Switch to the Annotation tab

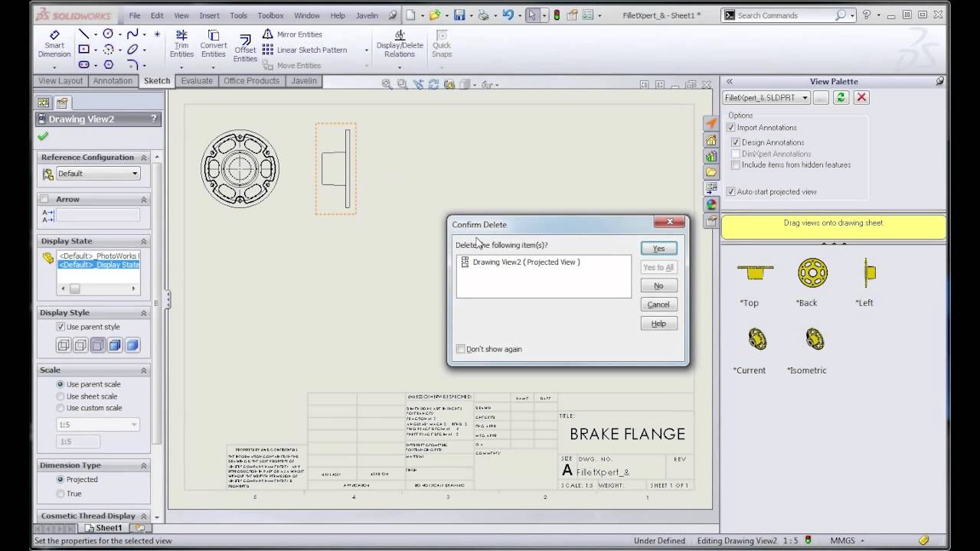coord(113,81)
